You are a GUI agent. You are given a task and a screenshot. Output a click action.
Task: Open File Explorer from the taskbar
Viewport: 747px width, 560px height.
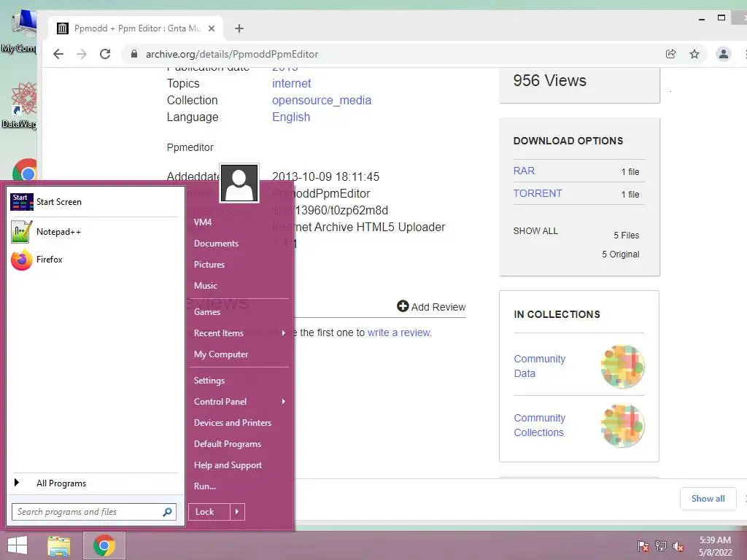tap(58, 545)
